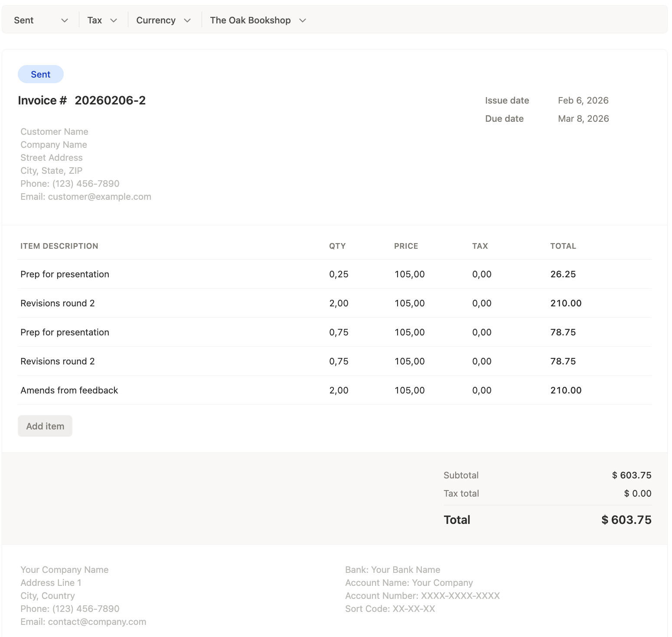Click the Bank Name footer field
The height and width of the screenshot is (637, 672).
pos(392,569)
